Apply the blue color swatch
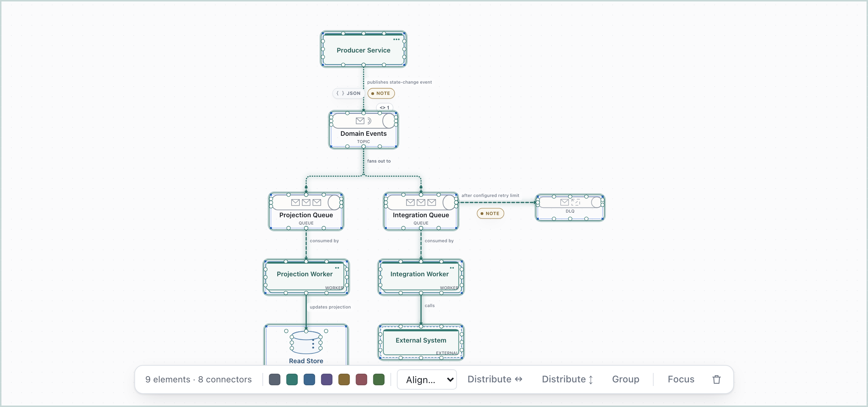The width and height of the screenshot is (868, 407). click(x=309, y=379)
